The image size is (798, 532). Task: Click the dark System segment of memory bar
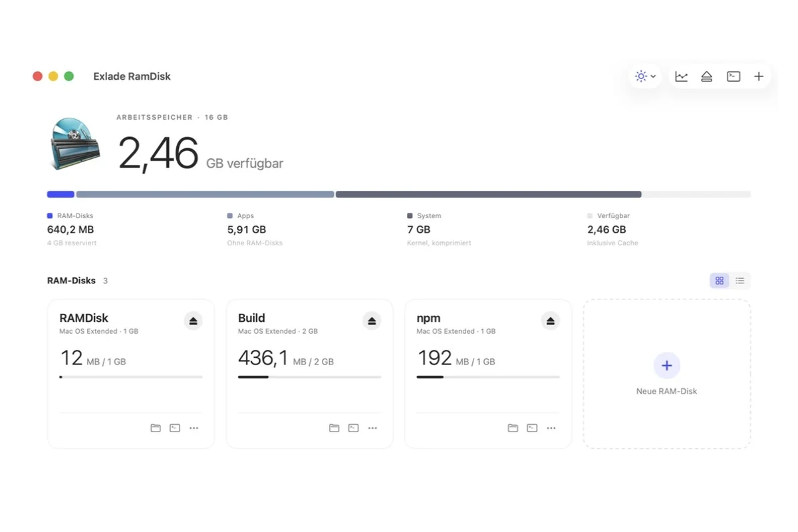coord(489,194)
